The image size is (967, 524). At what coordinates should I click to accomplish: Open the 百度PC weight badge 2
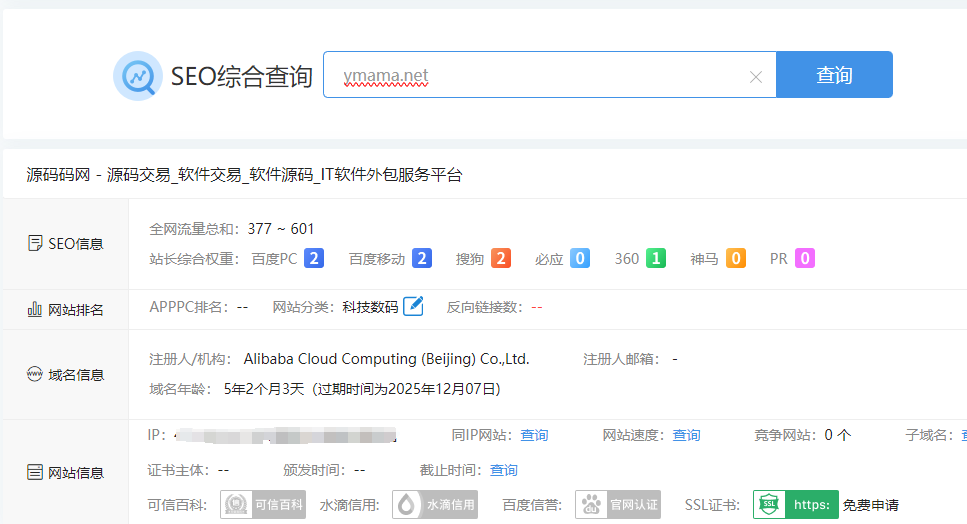click(x=313, y=258)
